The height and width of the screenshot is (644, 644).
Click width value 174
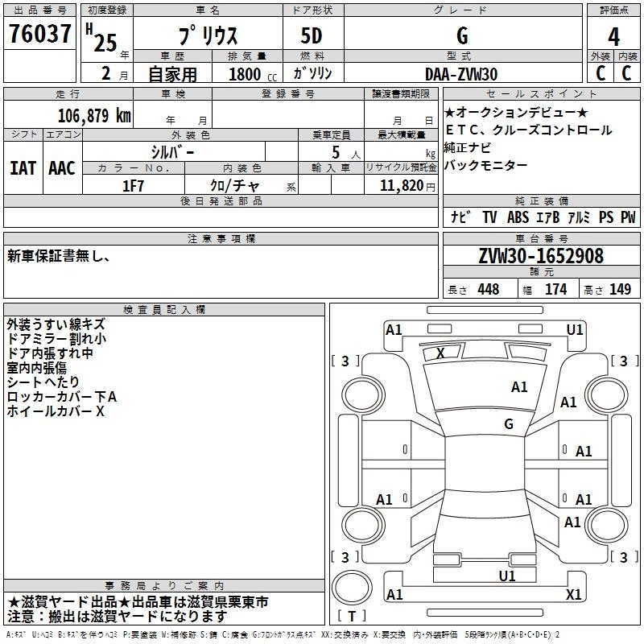555,289
